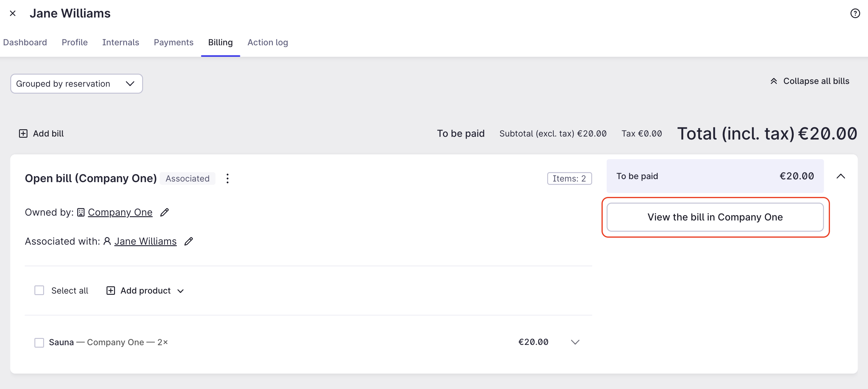
Task: Open the Jane Williams link
Action: pyautogui.click(x=145, y=241)
